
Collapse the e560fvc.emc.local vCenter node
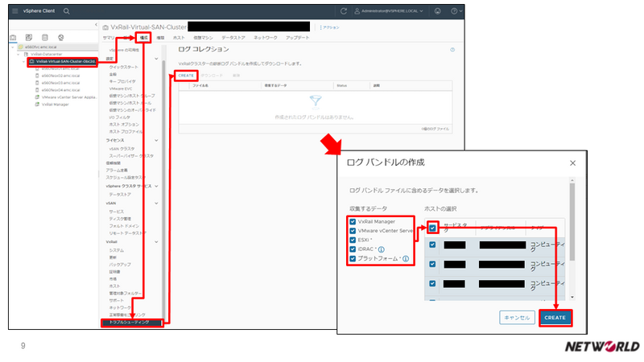(x=13, y=47)
